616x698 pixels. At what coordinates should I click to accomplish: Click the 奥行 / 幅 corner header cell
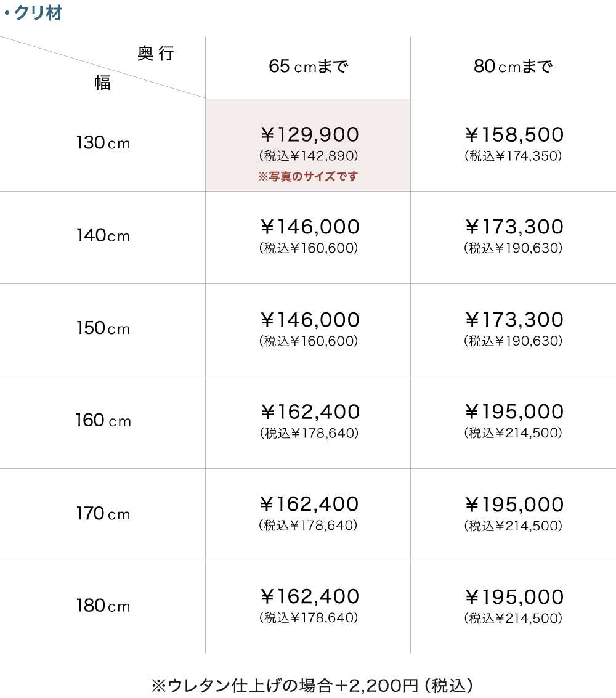(x=103, y=68)
